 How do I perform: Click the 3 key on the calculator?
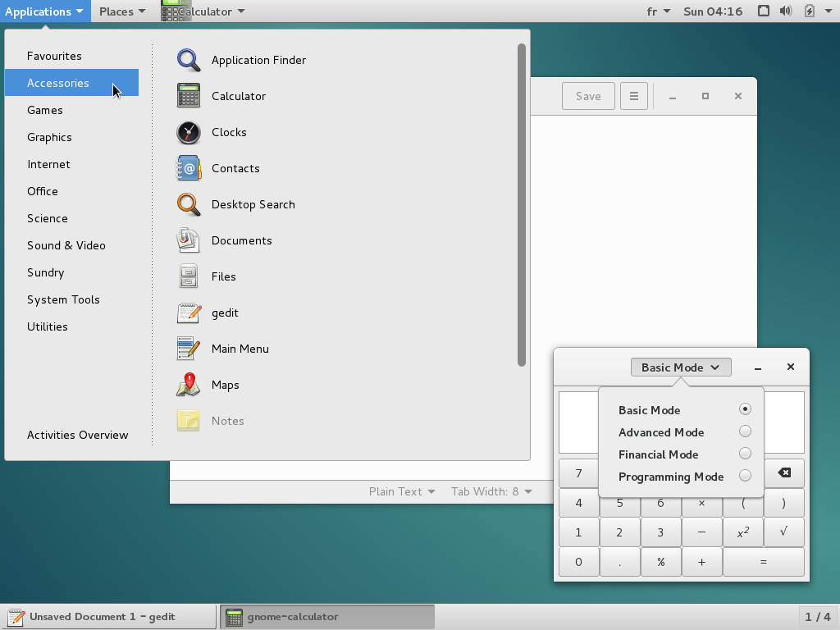tap(660, 532)
